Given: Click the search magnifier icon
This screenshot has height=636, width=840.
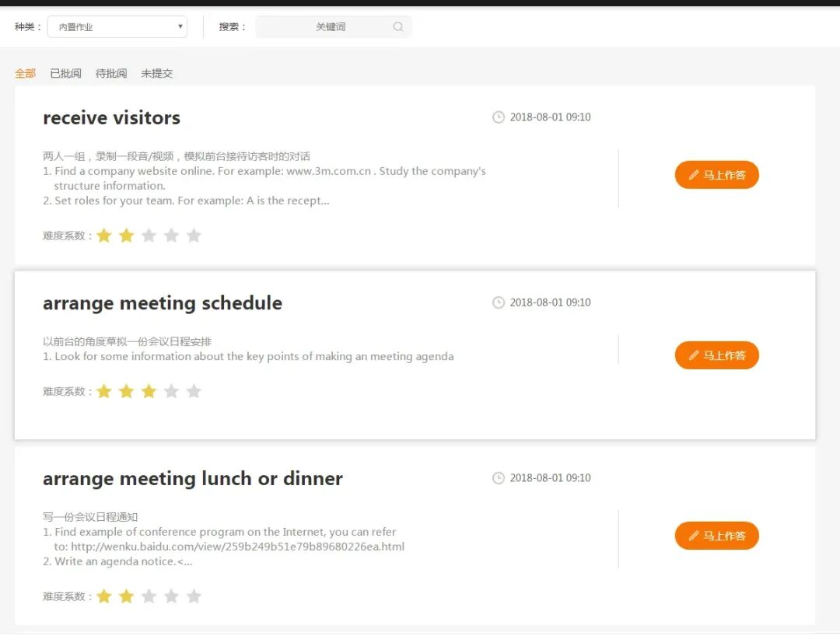Looking at the screenshot, I should [x=398, y=27].
